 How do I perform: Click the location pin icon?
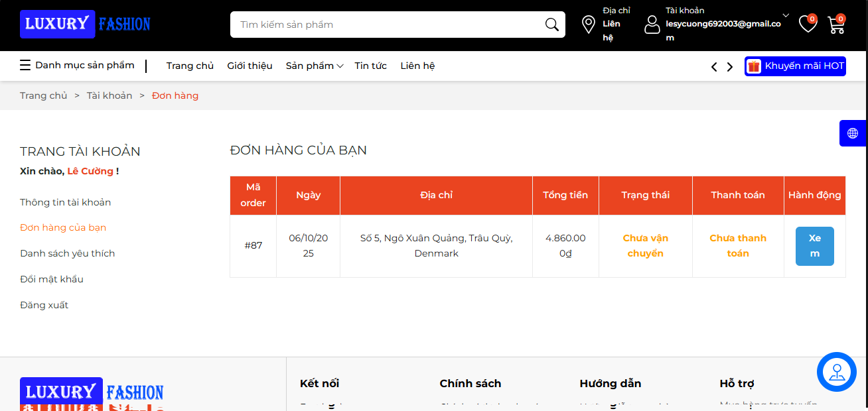click(x=588, y=25)
